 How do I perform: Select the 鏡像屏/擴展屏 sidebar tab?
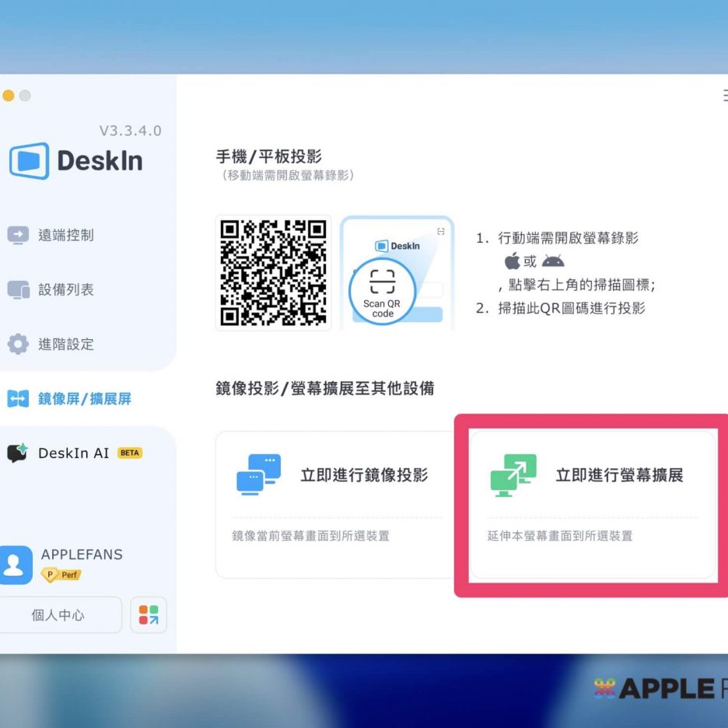pyautogui.click(x=84, y=399)
